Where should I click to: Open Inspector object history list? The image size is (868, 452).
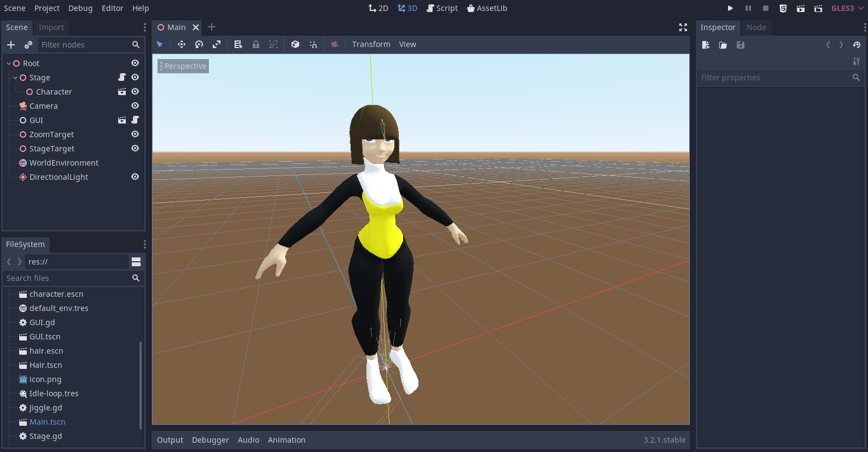pyautogui.click(x=857, y=45)
